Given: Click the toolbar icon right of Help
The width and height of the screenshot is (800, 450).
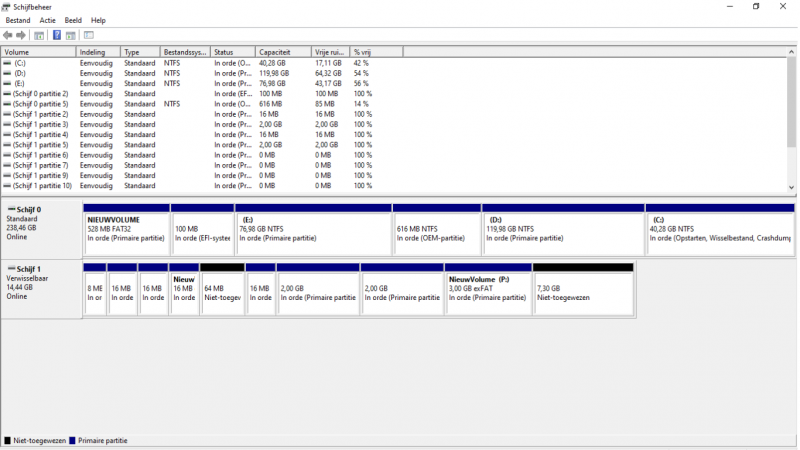Looking at the screenshot, I should pos(71,36).
